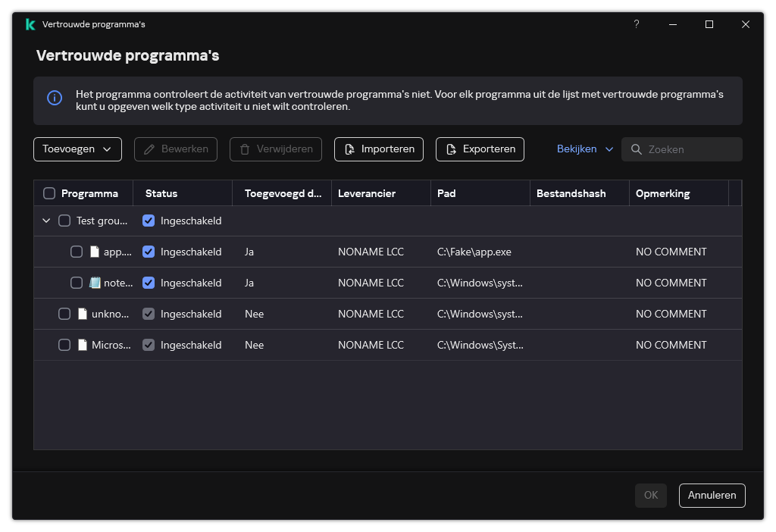Click the file icon next to app.exe

[x=93, y=251]
